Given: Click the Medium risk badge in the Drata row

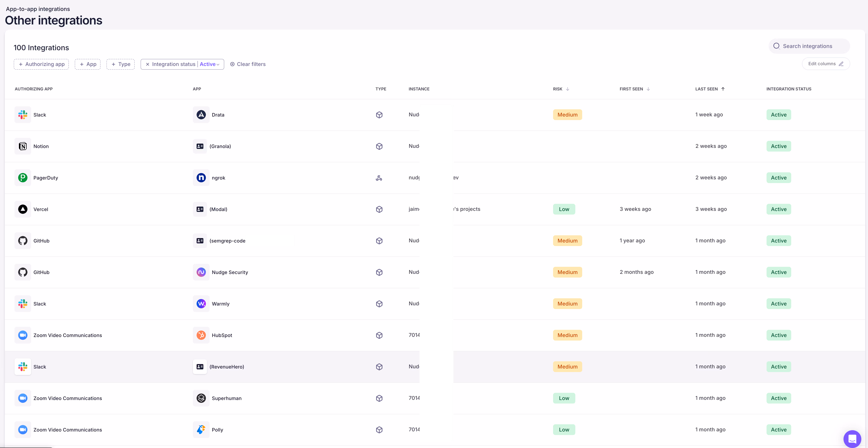Looking at the screenshot, I should click(x=567, y=115).
